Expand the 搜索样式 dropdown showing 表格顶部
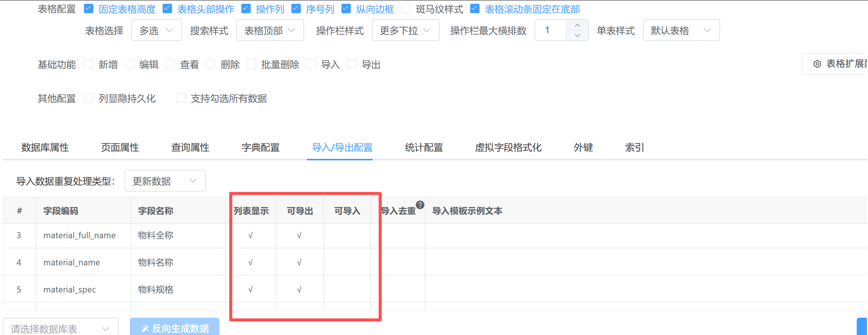 pos(270,30)
